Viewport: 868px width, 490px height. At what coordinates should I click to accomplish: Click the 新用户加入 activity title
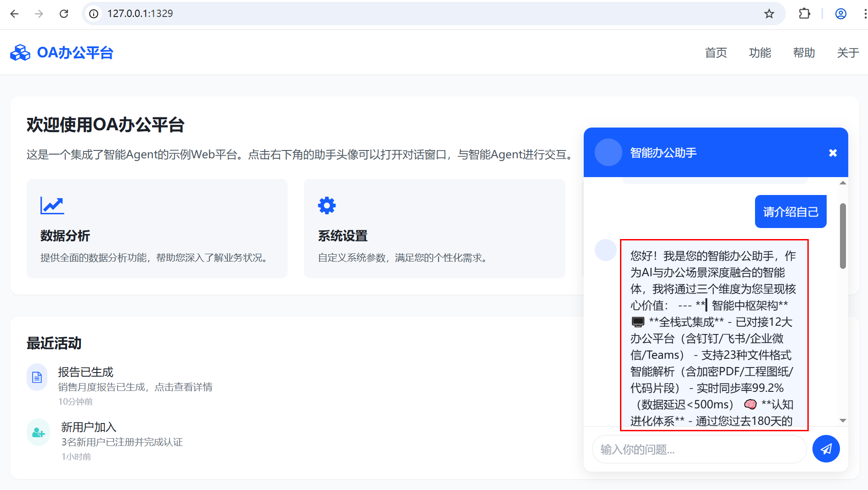89,427
